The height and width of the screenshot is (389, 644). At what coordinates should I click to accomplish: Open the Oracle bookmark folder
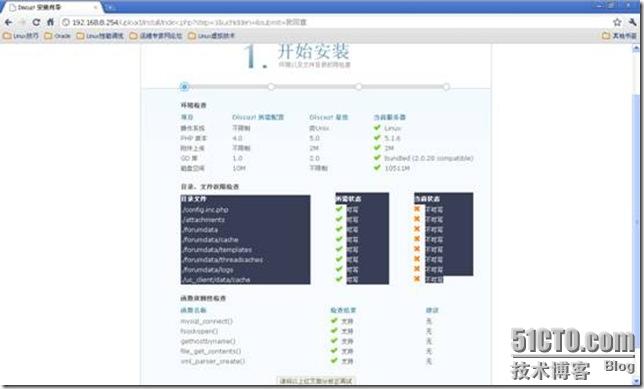[x=58, y=36]
